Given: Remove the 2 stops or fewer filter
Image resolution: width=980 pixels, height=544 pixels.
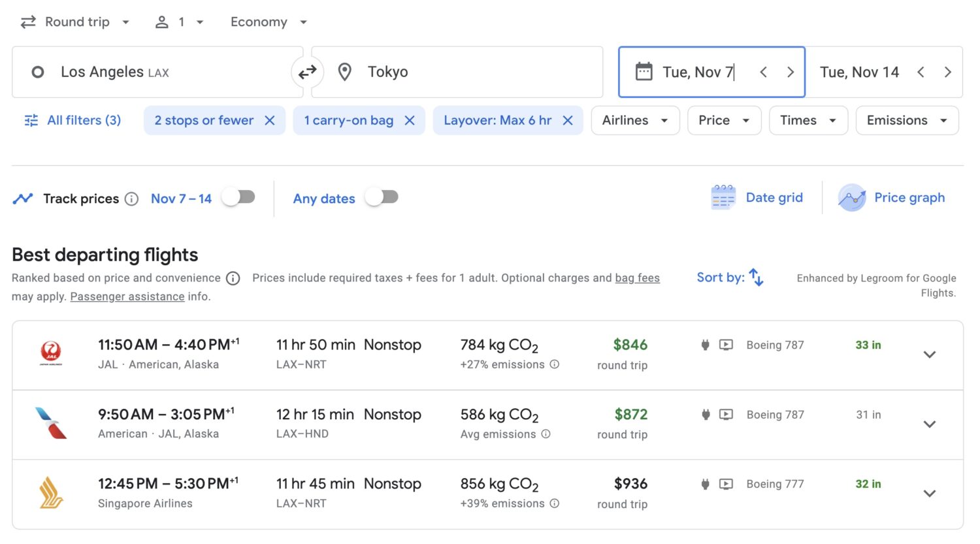Looking at the screenshot, I should [x=270, y=121].
